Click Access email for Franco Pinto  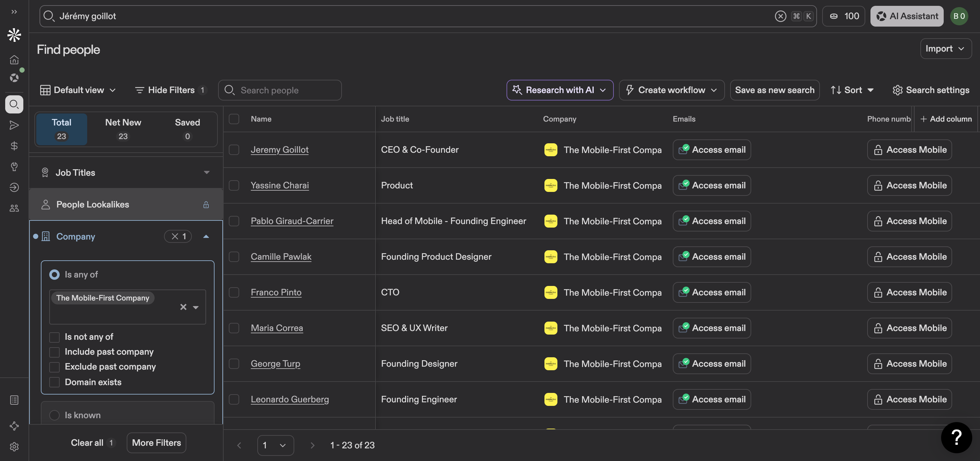click(x=711, y=292)
